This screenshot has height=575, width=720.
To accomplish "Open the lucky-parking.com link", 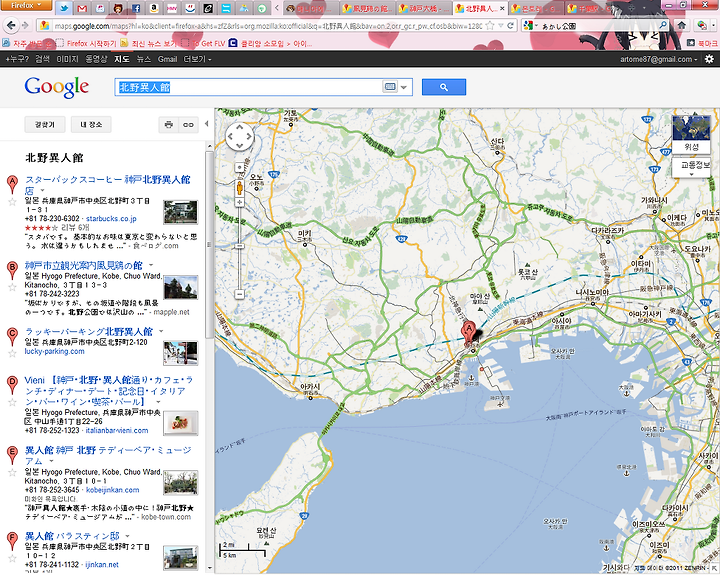I will click(x=54, y=351).
